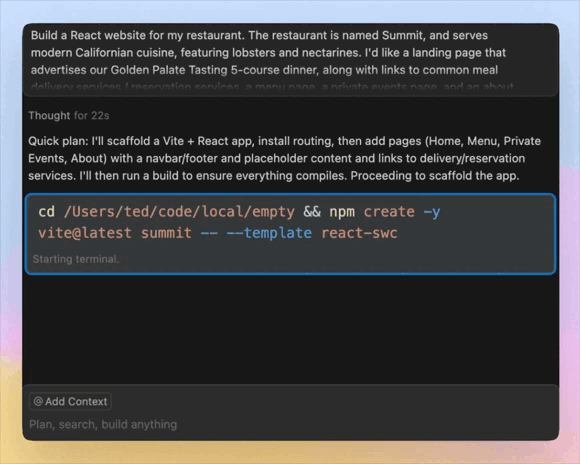Expand the truncated restaurant prompt message
The height and width of the screenshot is (464, 580).
[290, 60]
